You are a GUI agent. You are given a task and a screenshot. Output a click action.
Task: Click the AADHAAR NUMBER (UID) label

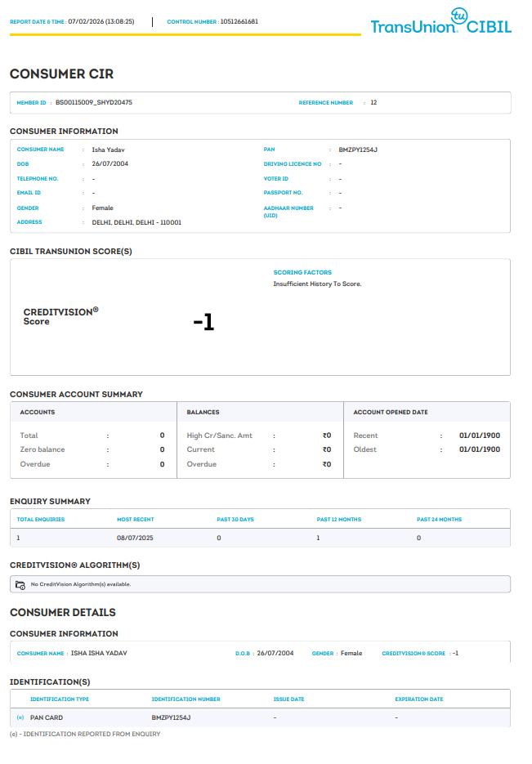tap(288, 212)
